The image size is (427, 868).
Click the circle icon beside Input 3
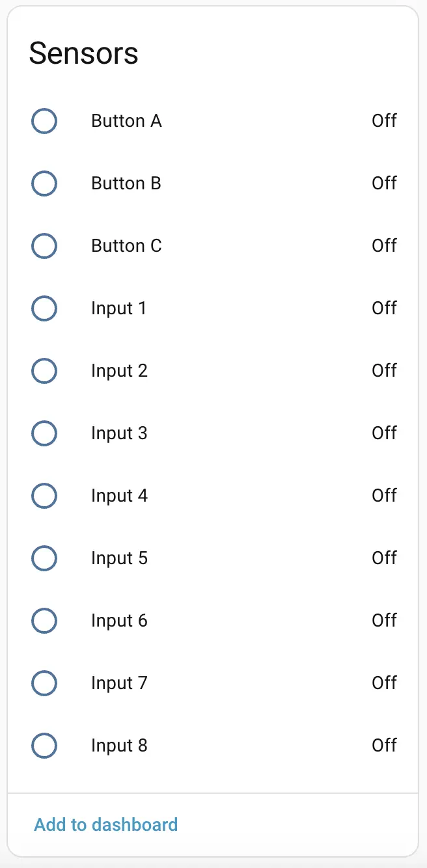[44, 433]
